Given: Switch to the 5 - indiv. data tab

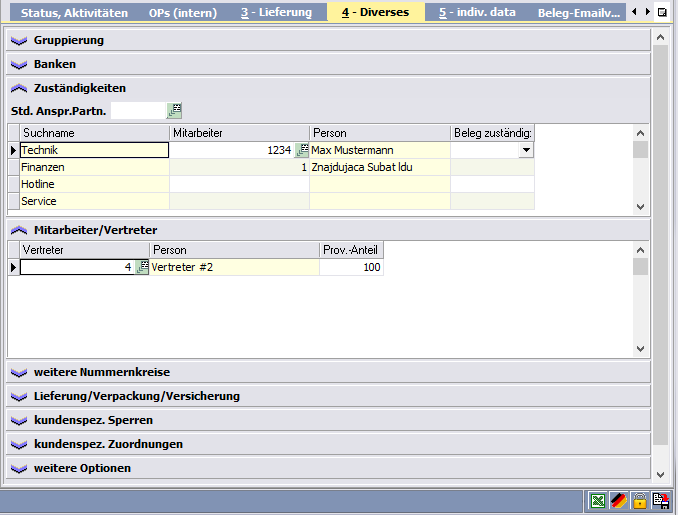Looking at the screenshot, I should coord(477,12).
